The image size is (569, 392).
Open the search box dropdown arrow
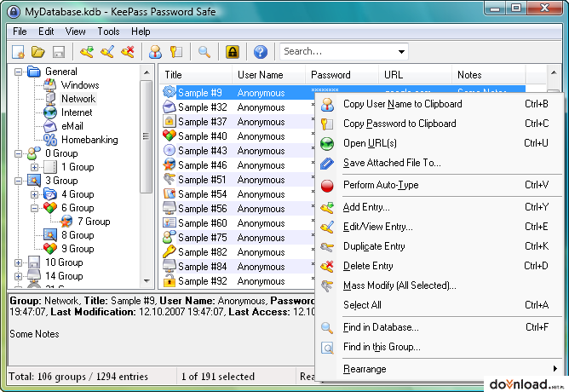pyautogui.click(x=401, y=51)
